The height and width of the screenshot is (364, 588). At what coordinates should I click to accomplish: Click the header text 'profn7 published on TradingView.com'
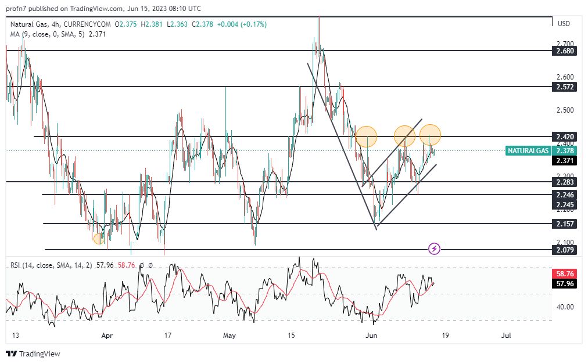[64, 8]
